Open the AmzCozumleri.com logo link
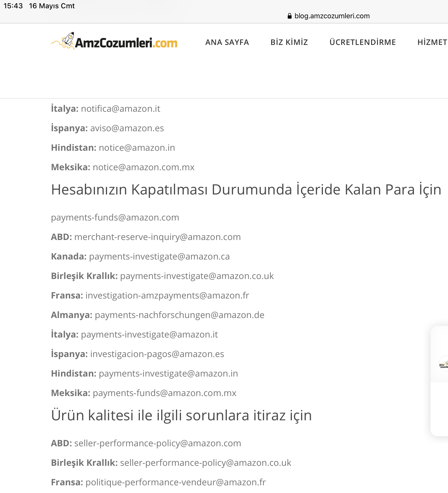The height and width of the screenshot is (493, 448). pos(114,41)
